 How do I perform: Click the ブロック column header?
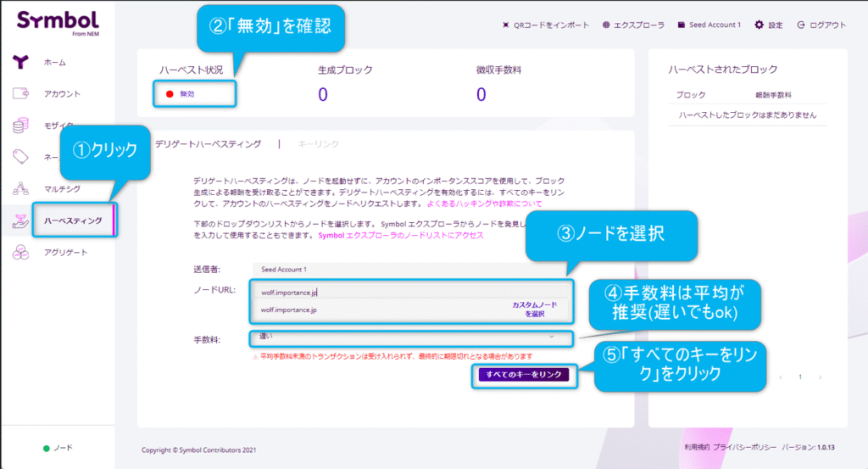pyautogui.click(x=691, y=95)
